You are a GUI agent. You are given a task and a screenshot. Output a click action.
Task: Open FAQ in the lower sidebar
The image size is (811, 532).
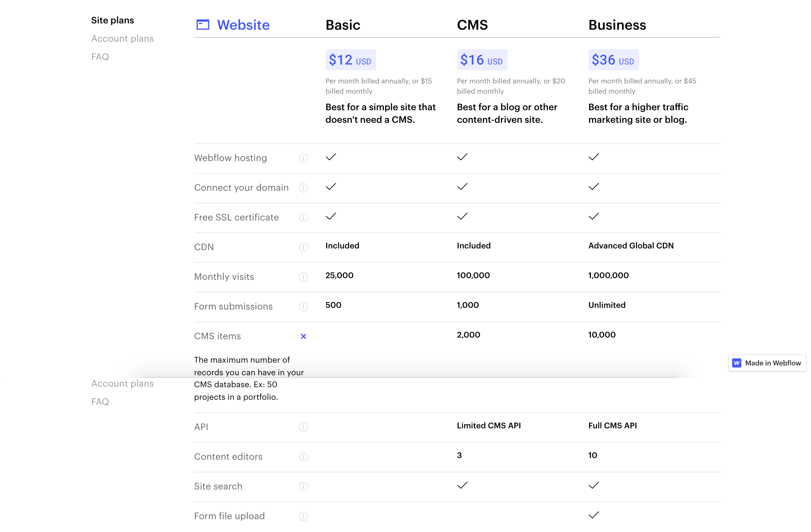100,402
